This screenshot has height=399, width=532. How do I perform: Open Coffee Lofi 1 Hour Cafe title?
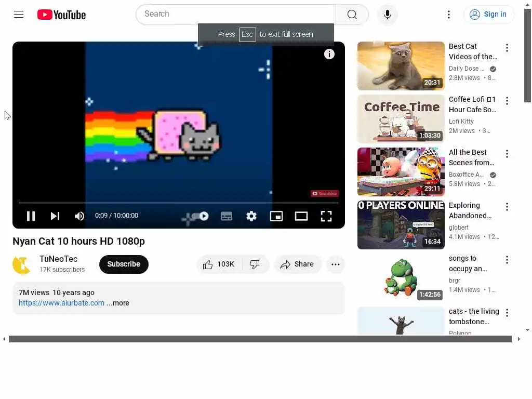473,104
